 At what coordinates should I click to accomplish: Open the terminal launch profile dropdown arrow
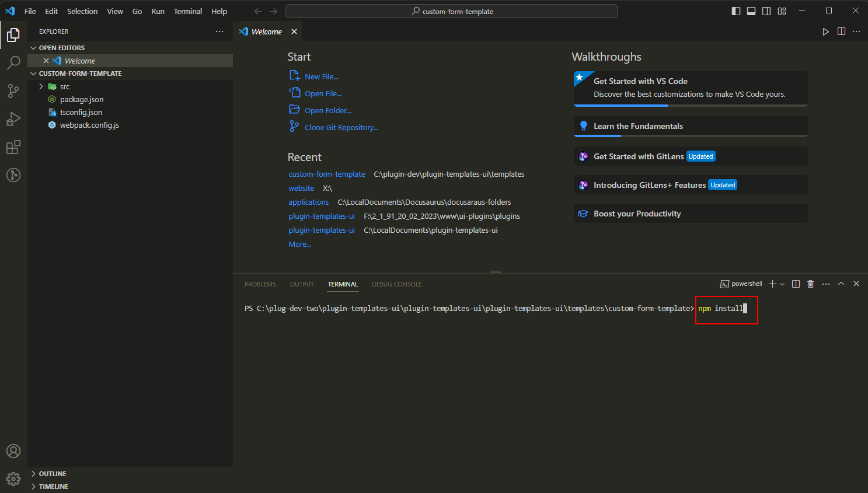[x=782, y=284]
